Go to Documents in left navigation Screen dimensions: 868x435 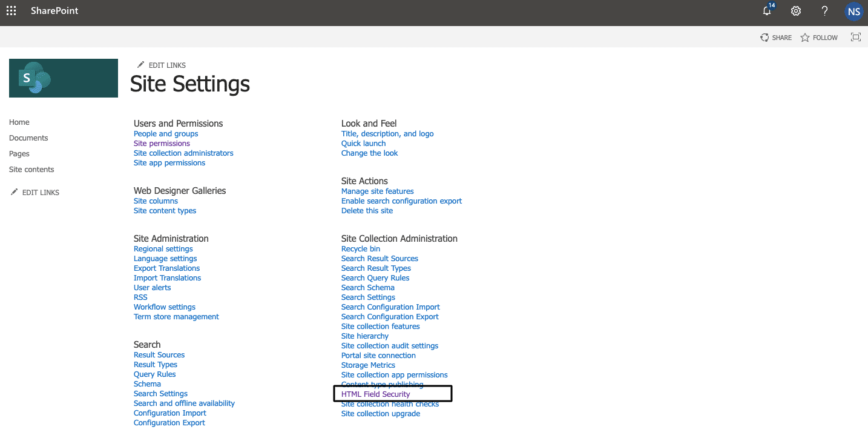28,138
